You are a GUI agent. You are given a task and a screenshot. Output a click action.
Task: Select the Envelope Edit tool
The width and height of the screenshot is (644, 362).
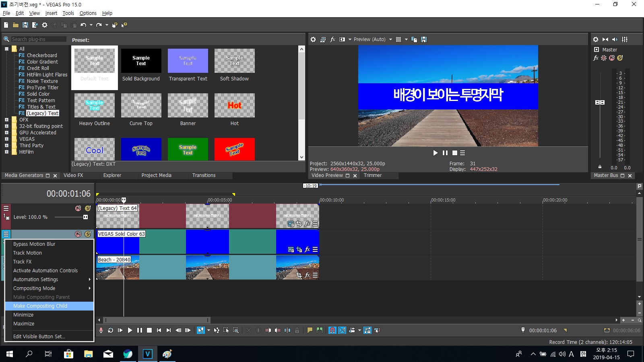point(217,330)
